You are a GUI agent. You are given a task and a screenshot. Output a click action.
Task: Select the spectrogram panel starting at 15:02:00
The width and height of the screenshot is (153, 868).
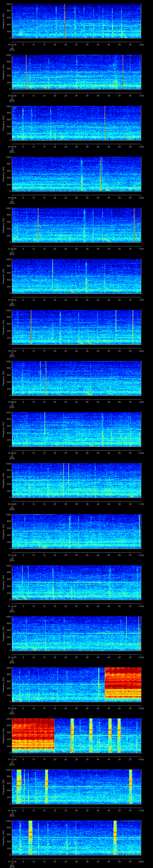pos(77,72)
